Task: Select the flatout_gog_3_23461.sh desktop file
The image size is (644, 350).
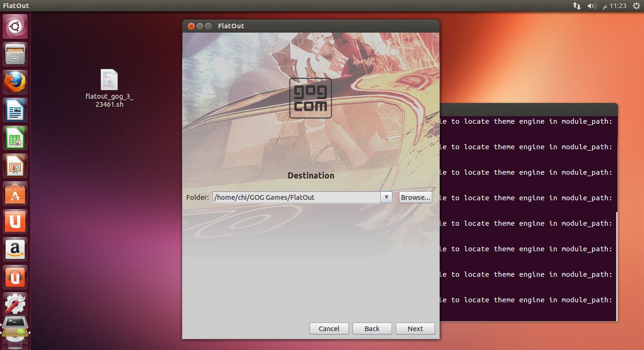Action: point(109,88)
